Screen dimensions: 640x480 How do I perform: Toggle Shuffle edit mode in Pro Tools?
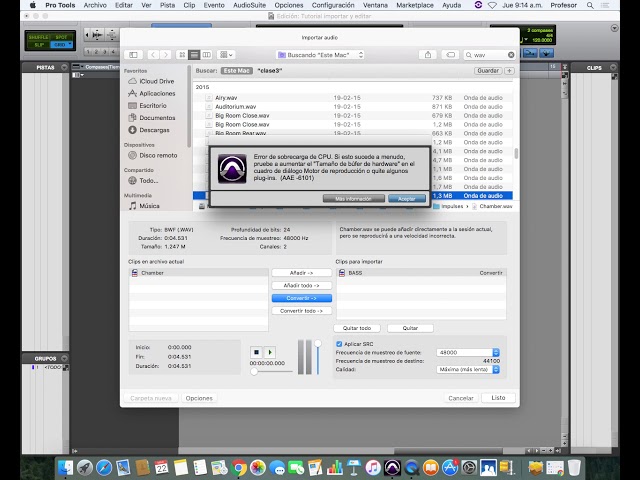(39, 37)
